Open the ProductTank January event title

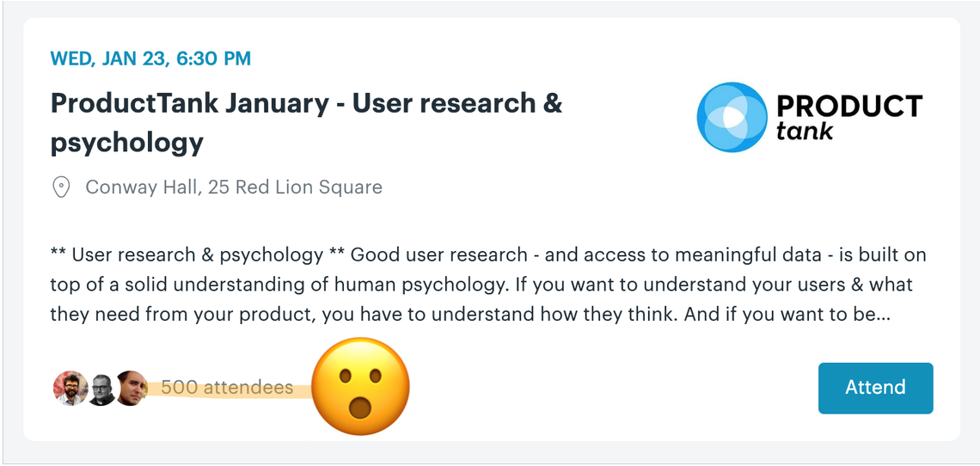click(306, 123)
